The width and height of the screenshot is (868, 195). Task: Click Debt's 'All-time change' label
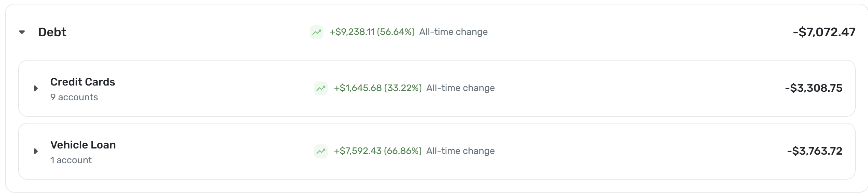tap(453, 32)
